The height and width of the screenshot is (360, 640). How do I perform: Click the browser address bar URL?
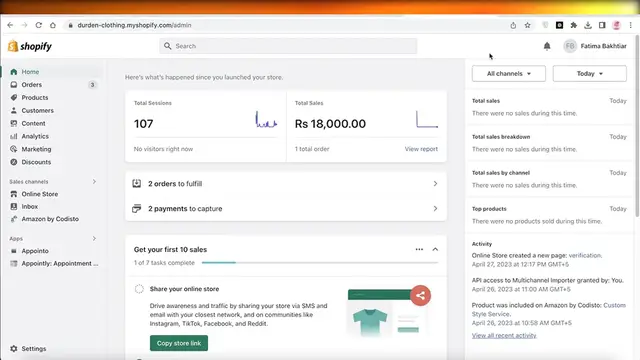[x=134, y=25]
